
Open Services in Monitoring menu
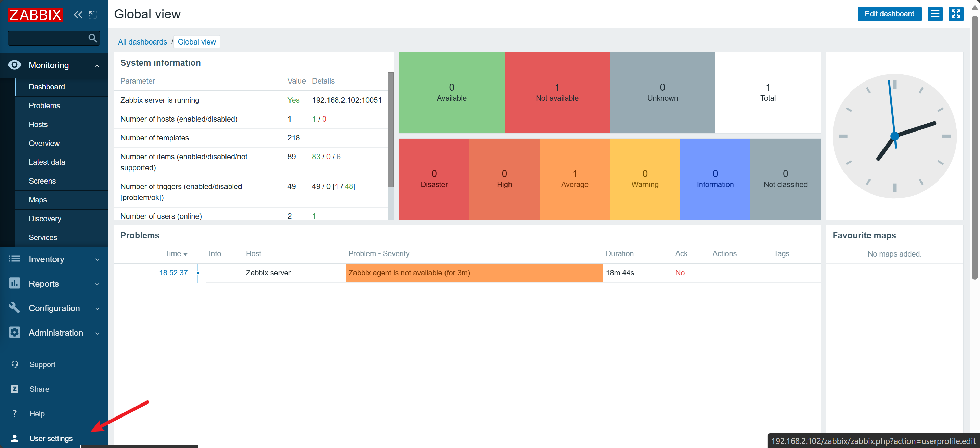pyautogui.click(x=61, y=237)
